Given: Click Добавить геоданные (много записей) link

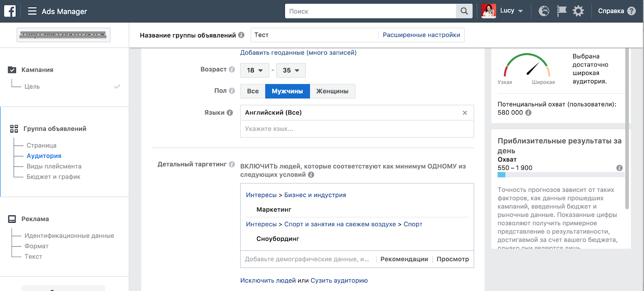Looking at the screenshot, I should click(x=298, y=52).
